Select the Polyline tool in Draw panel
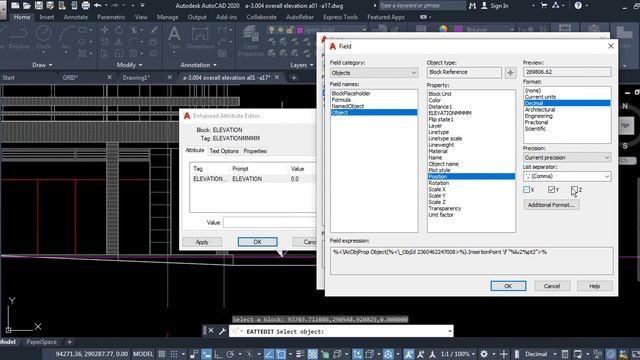The width and height of the screenshot is (640, 360). pyautogui.click(x=19, y=38)
